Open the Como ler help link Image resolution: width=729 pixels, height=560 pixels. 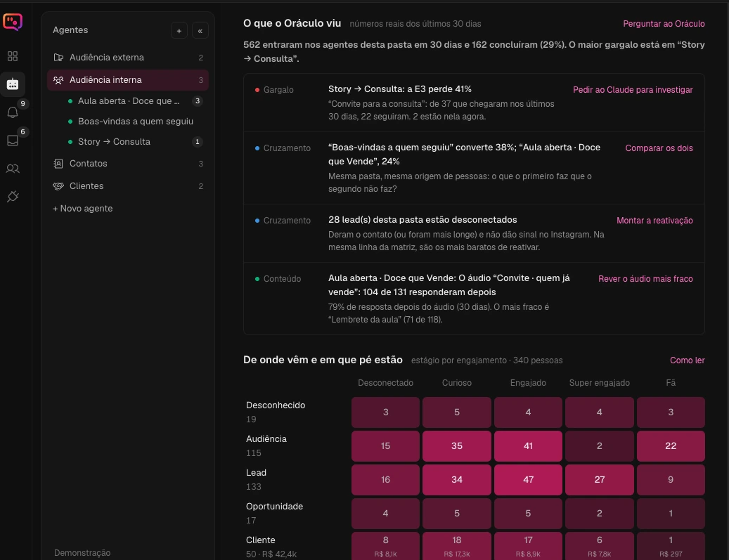687,360
